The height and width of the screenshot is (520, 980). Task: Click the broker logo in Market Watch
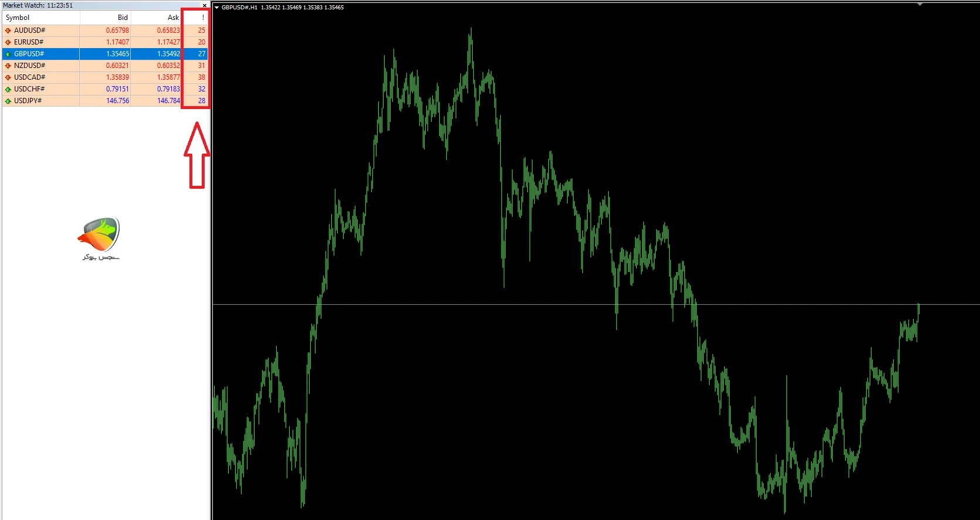99,238
